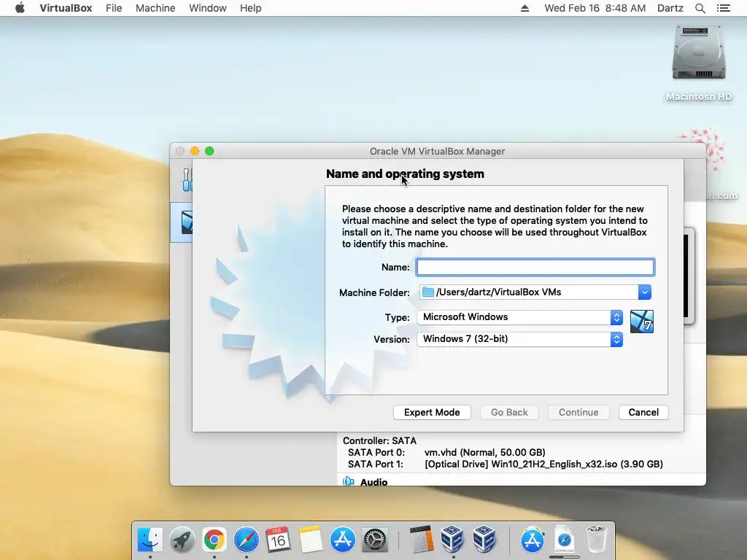Open the Calendar app showing Feb 16
Image resolution: width=747 pixels, height=560 pixels.
click(x=278, y=540)
